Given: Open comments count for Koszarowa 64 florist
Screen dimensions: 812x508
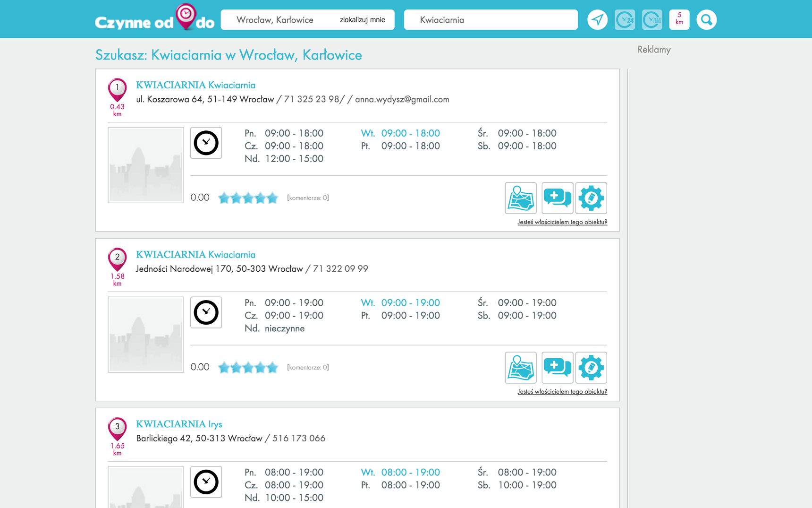Looking at the screenshot, I should coord(308,198).
